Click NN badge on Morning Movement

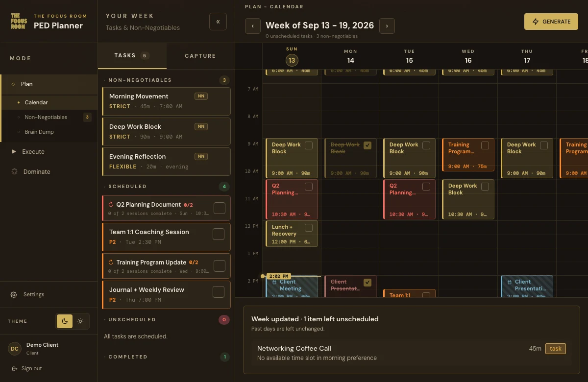tap(201, 96)
